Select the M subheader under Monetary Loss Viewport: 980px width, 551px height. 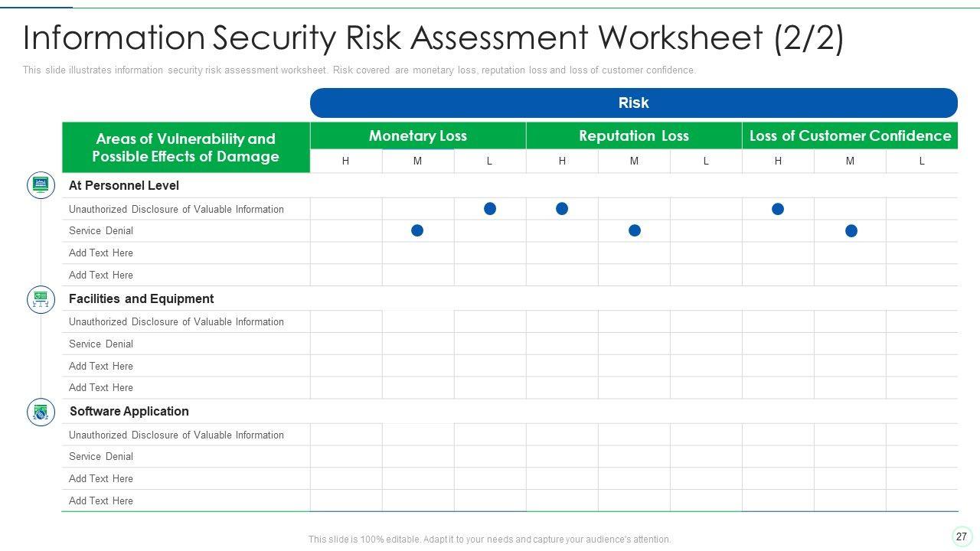(418, 161)
